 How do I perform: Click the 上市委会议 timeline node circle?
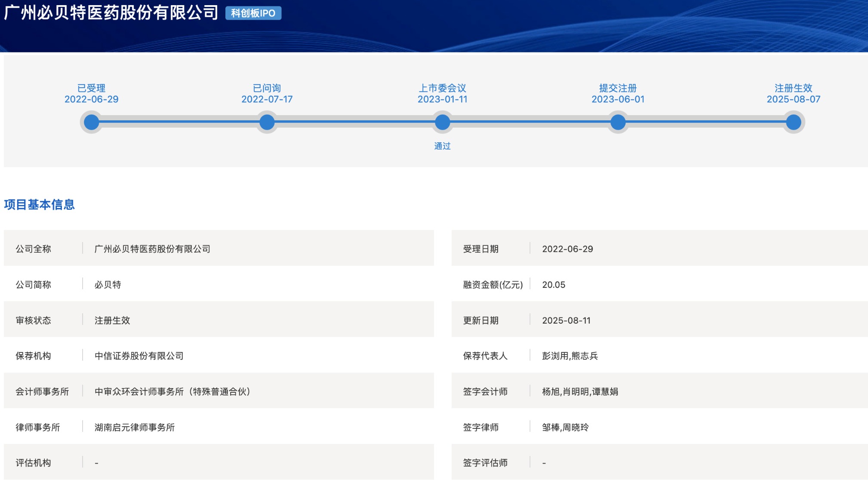pyautogui.click(x=442, y=122)
